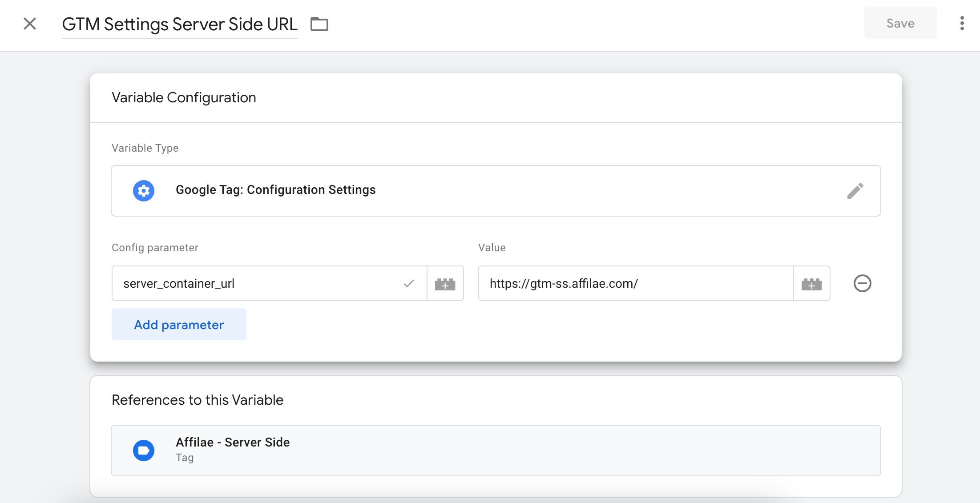Click the blue gear Google Tag icon
Screen dimensions: 980x503
(144, 191)
